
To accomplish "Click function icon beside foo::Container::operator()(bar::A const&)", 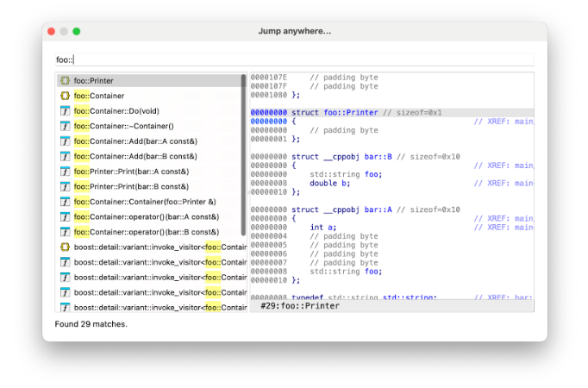I will coord(65,216).
